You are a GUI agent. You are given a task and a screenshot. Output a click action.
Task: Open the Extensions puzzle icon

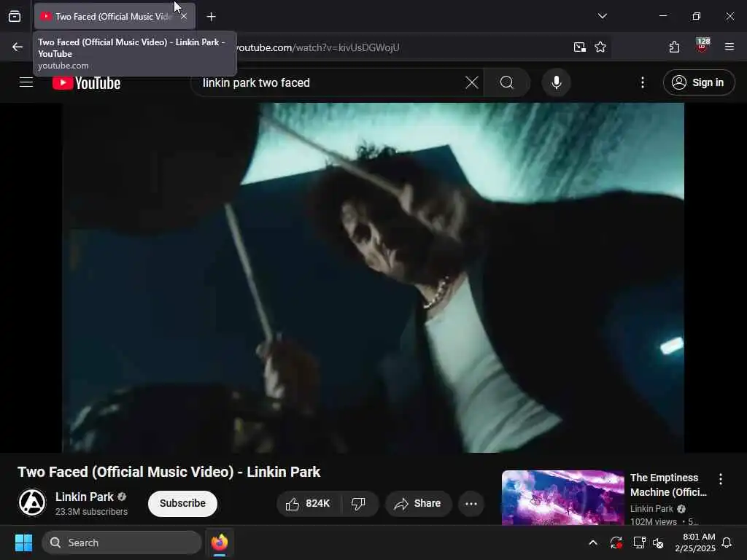pos(674,47)
